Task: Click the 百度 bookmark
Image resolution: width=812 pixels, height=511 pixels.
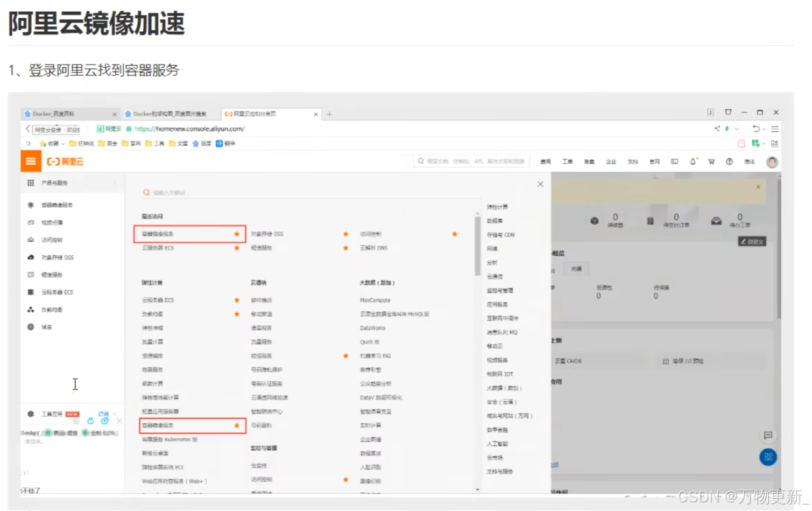Action: tap(202, 144)
